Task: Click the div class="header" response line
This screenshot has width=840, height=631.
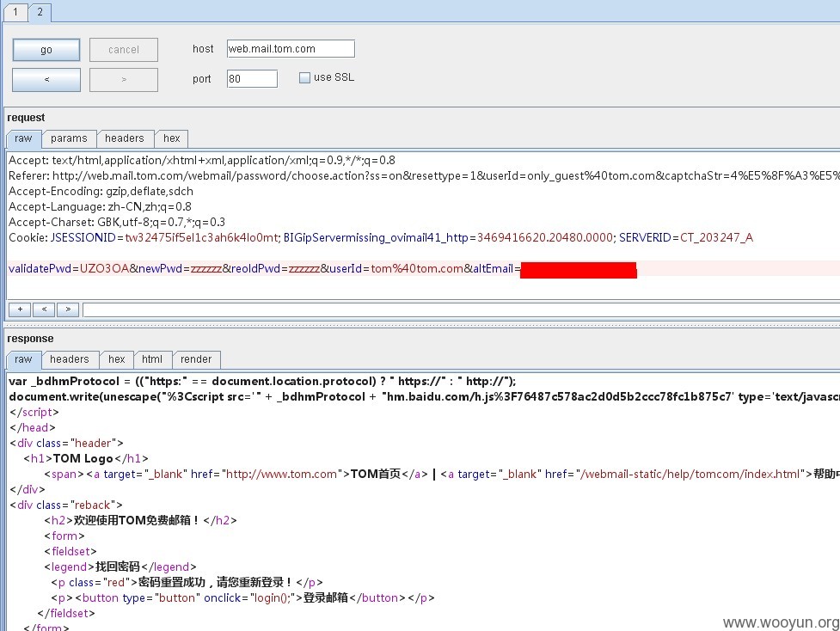Action: 66,443
